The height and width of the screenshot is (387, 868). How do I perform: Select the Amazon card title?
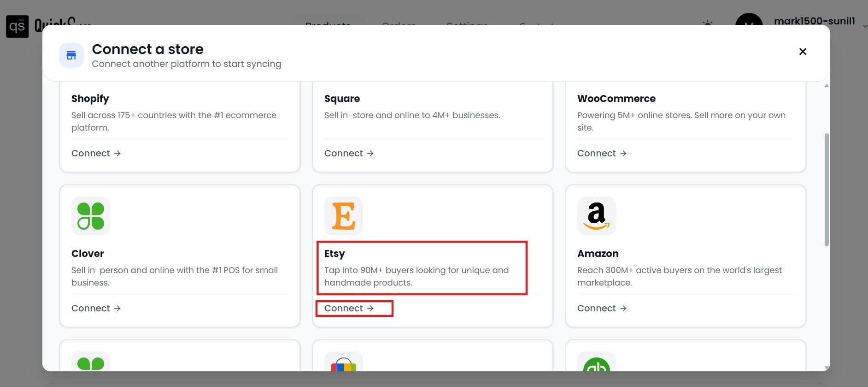[x=598, y=254]
